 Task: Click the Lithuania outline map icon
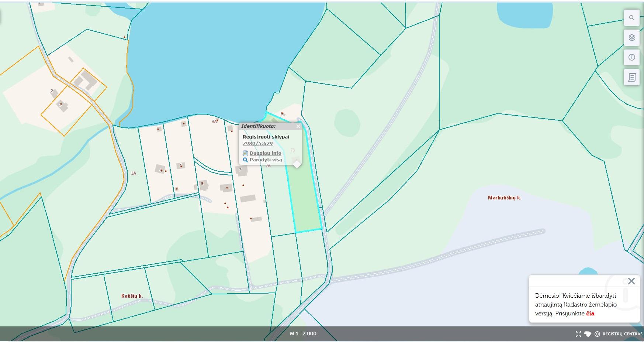[x=588, y=334]
